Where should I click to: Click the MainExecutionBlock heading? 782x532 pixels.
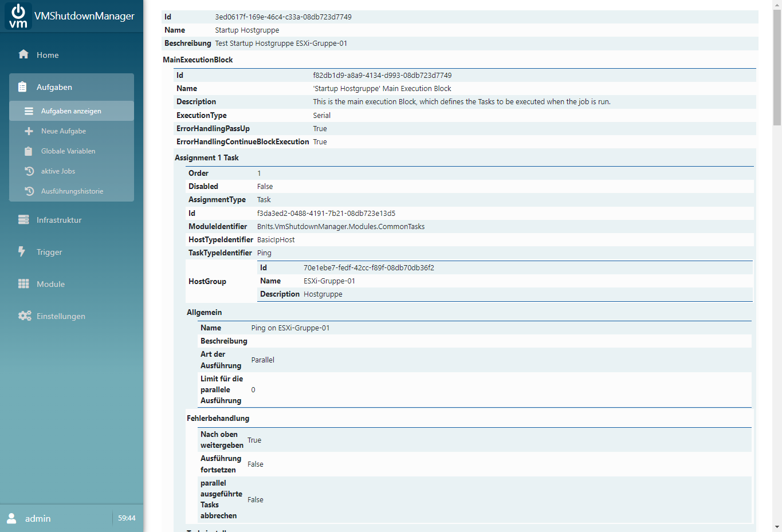point(198,60)
